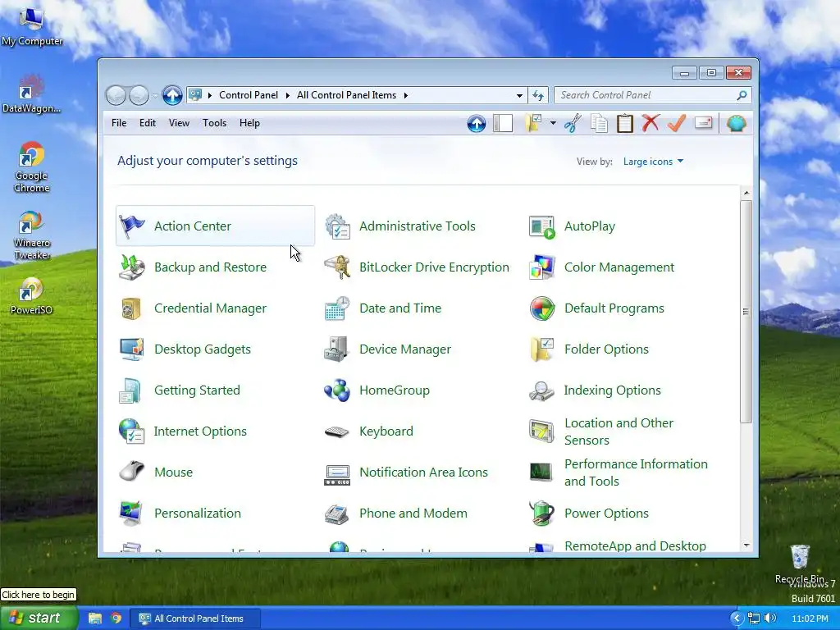840x630 pixels.
Task: Open Action Center
Action: click(215, 226)
